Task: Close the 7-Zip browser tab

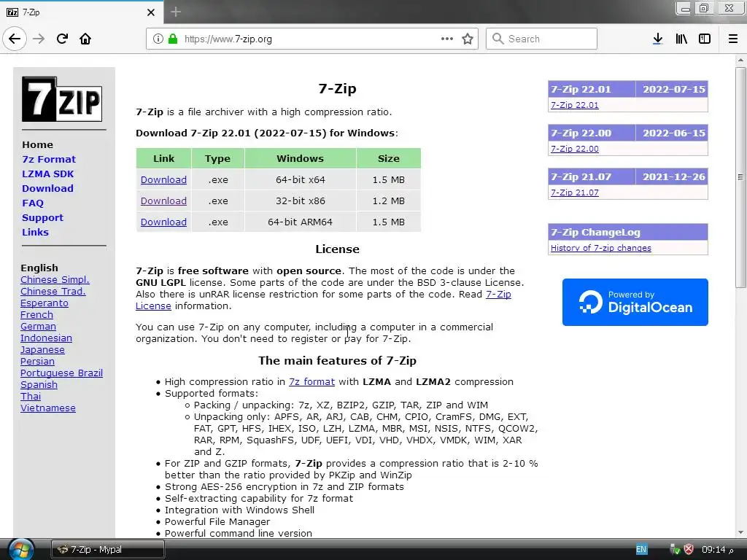Action: pyautogui.click(x=151, y=12)
